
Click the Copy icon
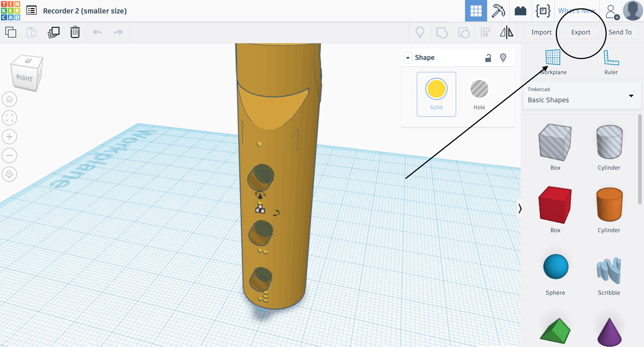click(11, 32)
